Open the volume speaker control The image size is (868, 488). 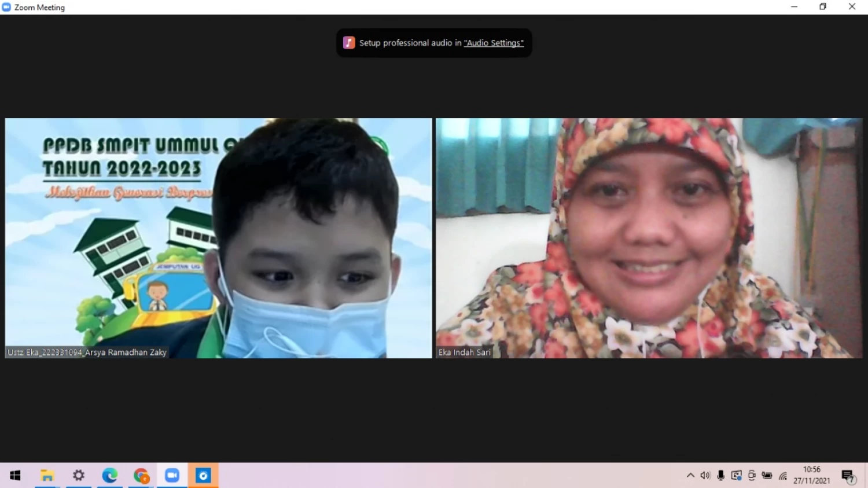[705, 475]
